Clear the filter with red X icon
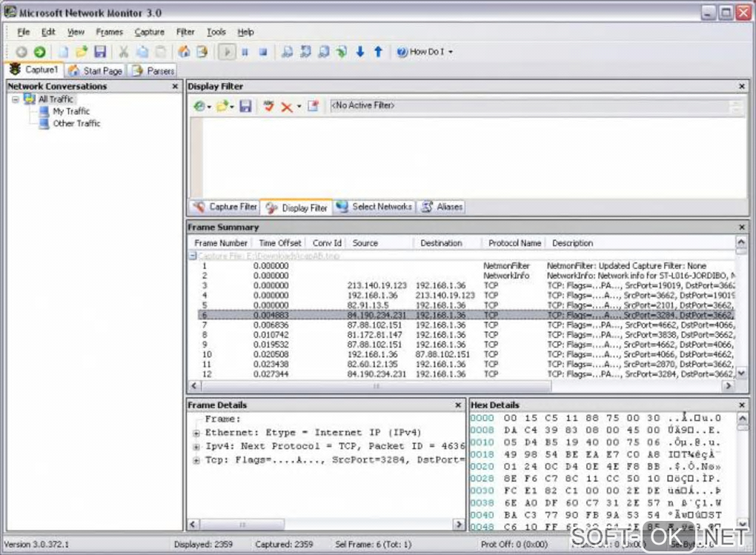 coord(286,107)
